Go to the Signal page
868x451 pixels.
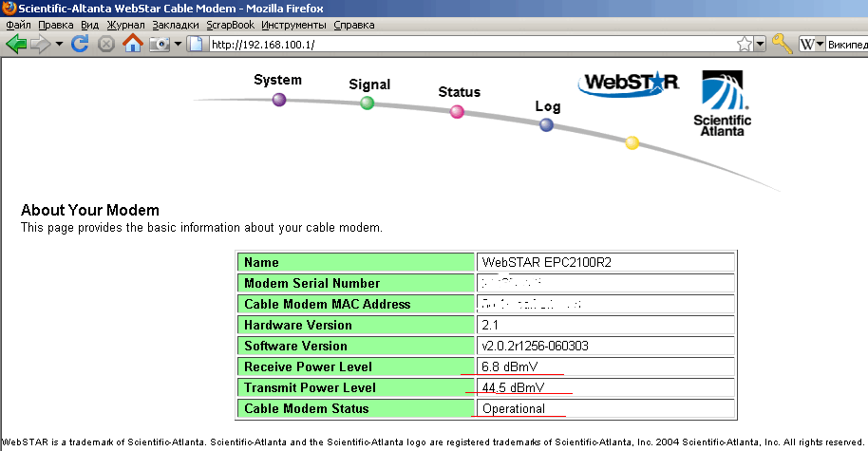point(368,103)
